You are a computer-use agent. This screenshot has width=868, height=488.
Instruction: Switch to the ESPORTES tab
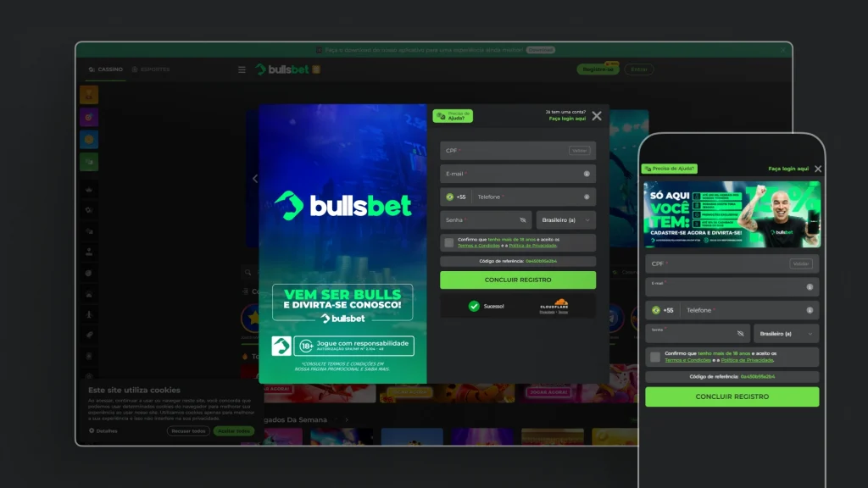[151, 69]
